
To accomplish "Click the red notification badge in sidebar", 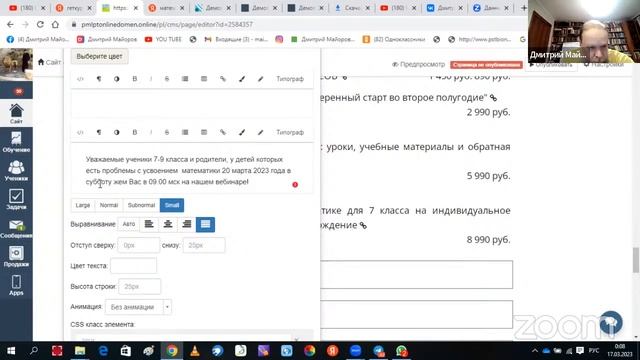I will [18, 91].
